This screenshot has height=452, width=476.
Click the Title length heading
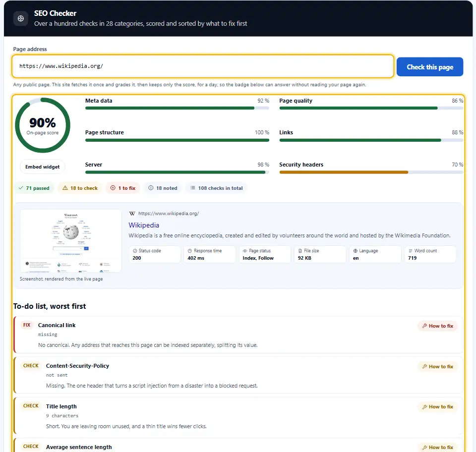tap(61, 406)
